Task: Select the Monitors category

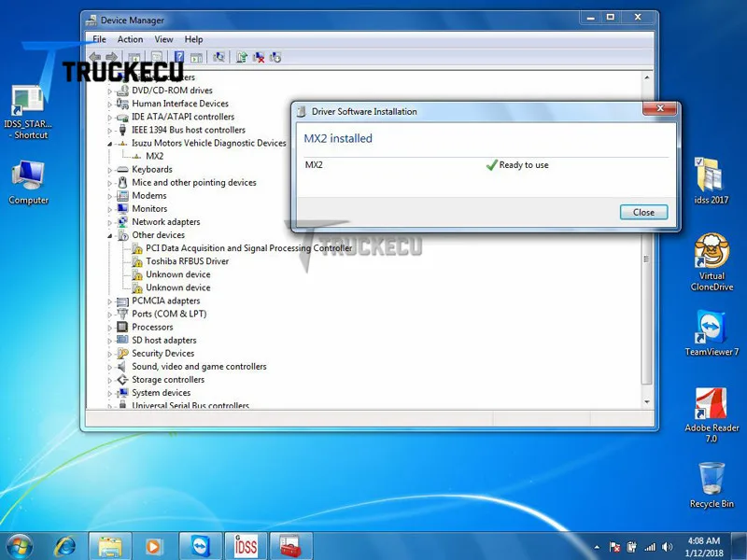Action: (x=149, y=208)
